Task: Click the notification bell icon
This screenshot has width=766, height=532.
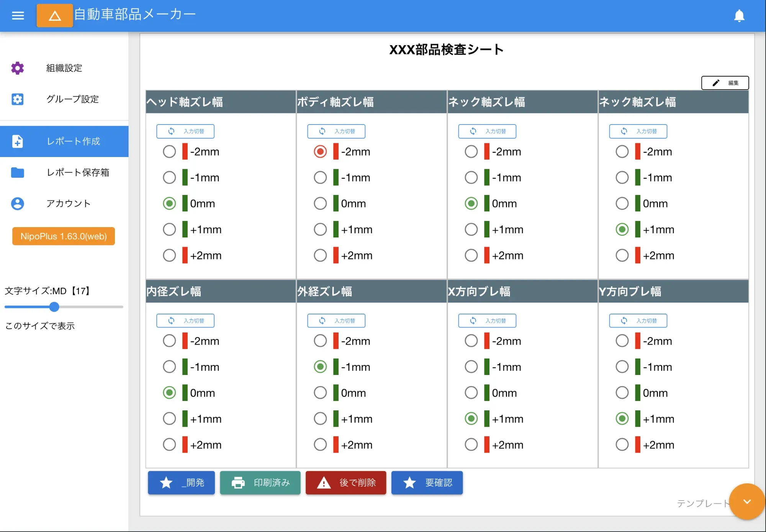Action: [x=740, y=16]
